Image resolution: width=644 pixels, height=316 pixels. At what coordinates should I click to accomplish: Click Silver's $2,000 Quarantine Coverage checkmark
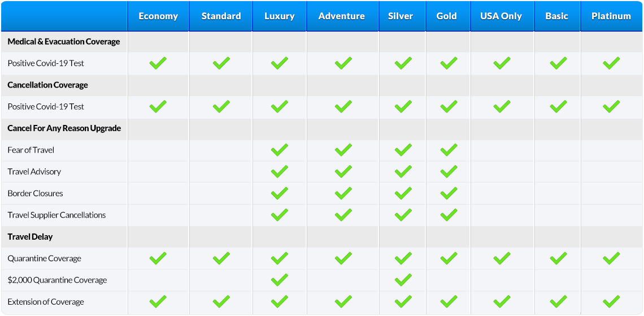click(403, 280)
